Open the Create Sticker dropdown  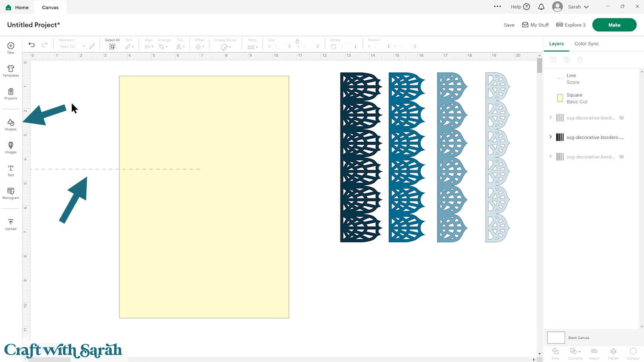[225, 47]
